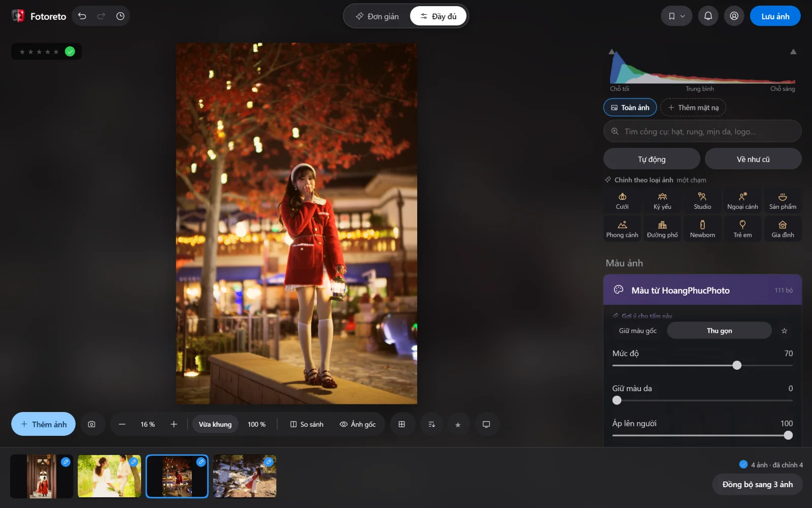Viewport: 812px width, 508px height.
Task: Apply the Newborn preset
Action: click(702, 229)
